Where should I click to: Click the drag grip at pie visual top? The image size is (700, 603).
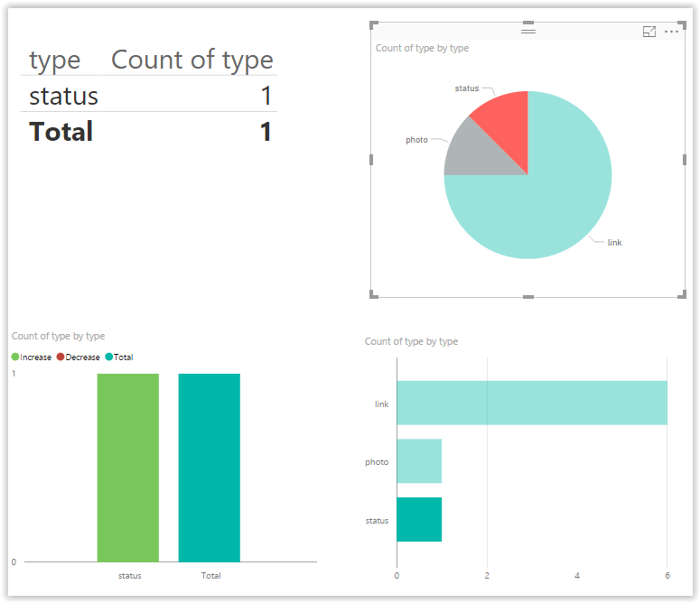528,32
